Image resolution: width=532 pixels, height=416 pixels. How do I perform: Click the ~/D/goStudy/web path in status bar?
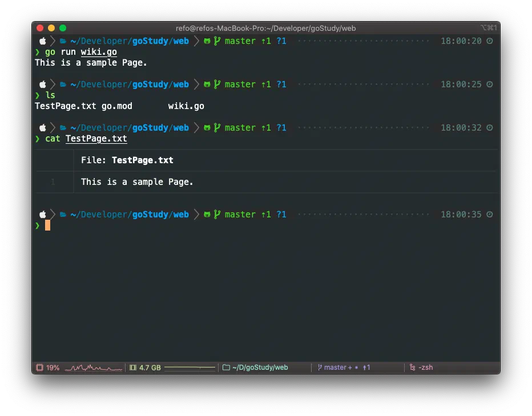pos(260,367)
